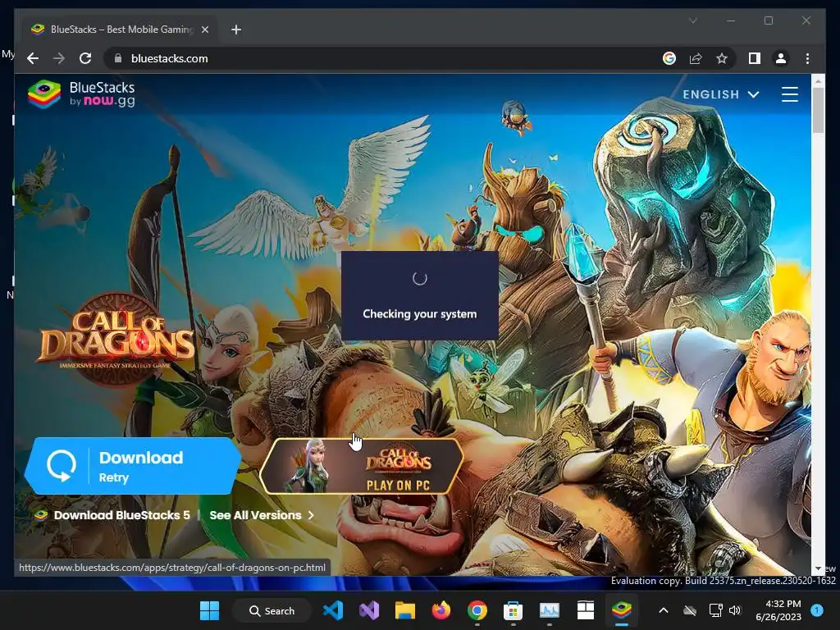Open the See All Versions link

(x=262, y=515)
